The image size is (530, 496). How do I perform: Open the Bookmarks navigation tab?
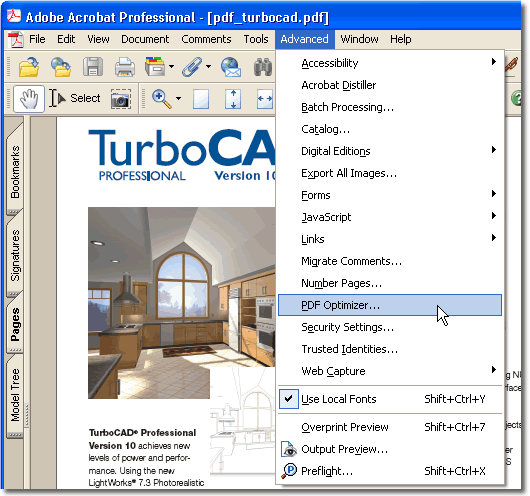15,172
